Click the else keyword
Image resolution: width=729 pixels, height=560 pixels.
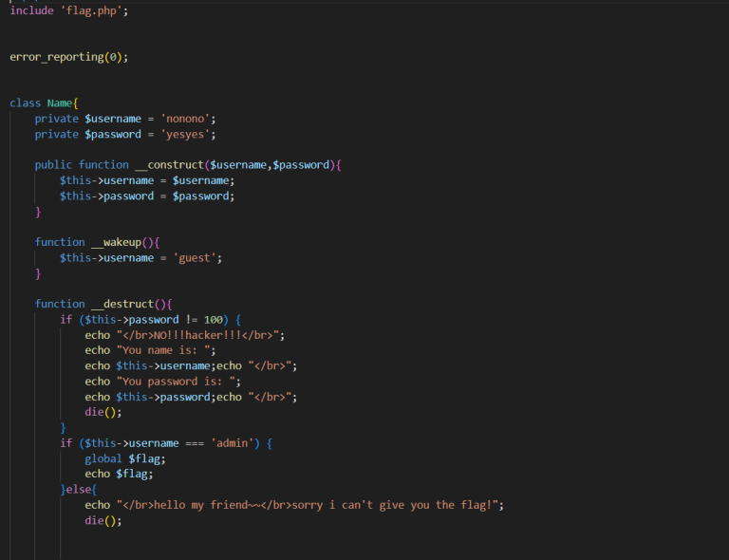pos(81,490)
